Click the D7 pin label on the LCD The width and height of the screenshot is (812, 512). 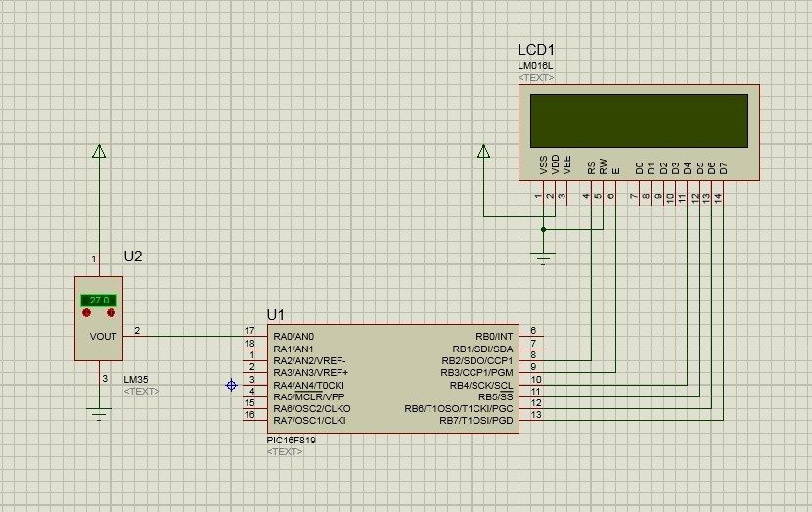(723, 168)
